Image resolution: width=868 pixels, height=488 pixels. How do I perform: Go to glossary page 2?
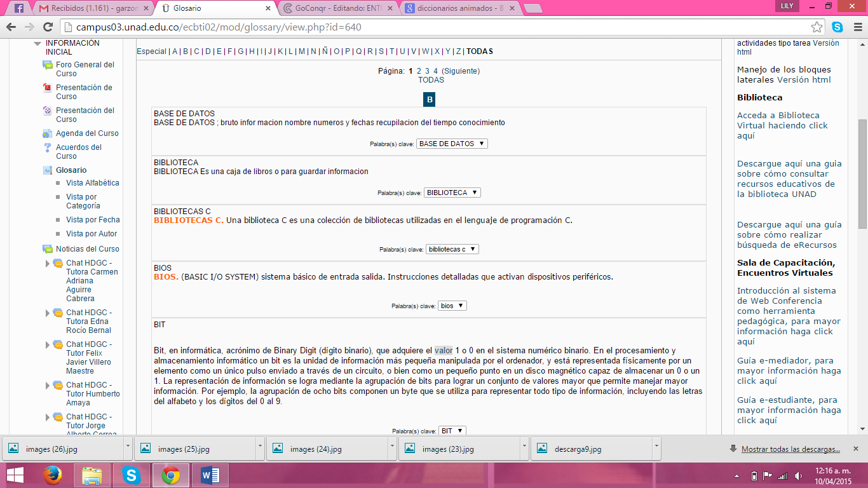(x=419, y=71)
